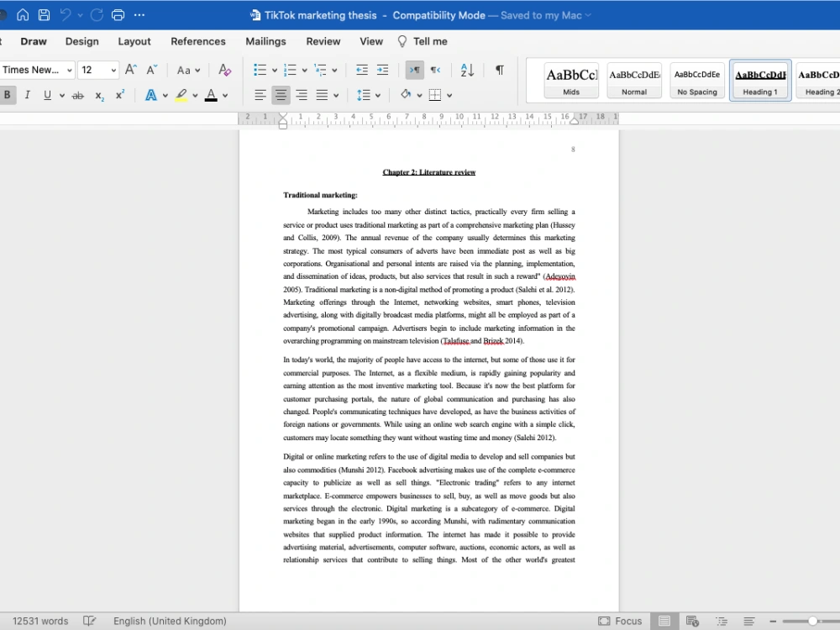Switch to Web Layout view

click(692, 621)
